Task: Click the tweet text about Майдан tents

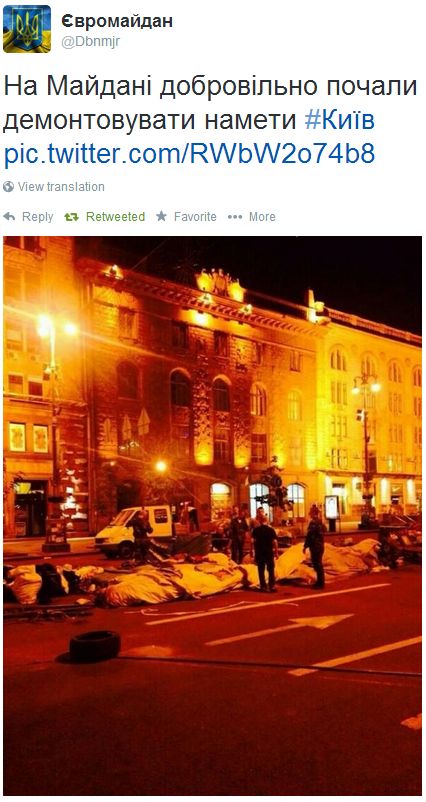Action: (210, 104)
